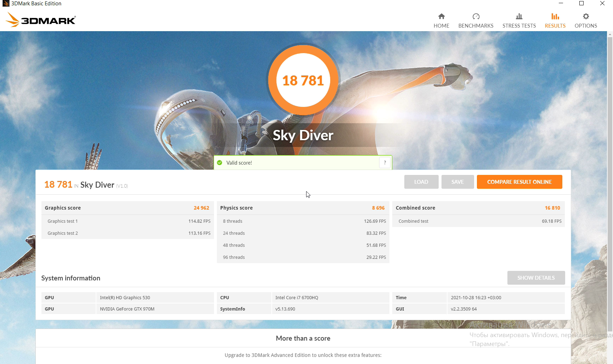Open the question mark help button
This screenshot has height=364, width=613.
[x=385, y=163]
